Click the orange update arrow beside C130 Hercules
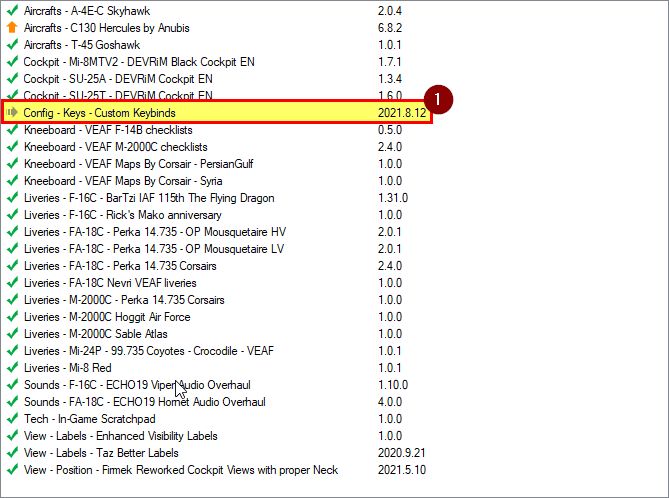Screen dimensions: 669x498 (x=12, y=28)
